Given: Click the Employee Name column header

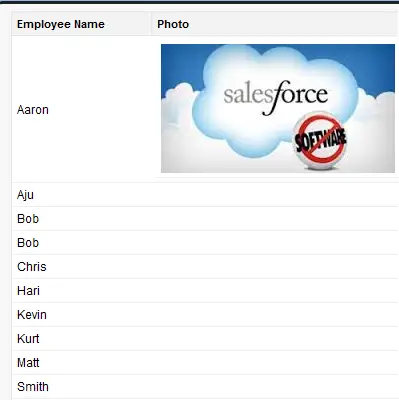Looking at the screenshot, I should [x=81, y=24].
